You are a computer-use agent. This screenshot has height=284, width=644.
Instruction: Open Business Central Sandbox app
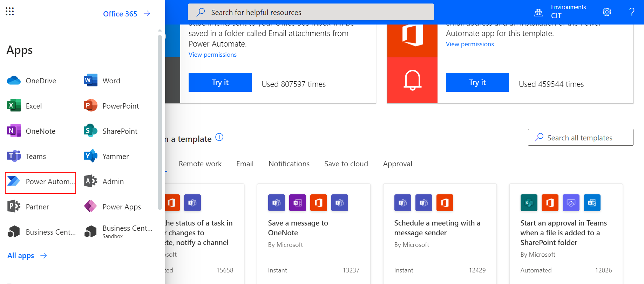[118, 232]
